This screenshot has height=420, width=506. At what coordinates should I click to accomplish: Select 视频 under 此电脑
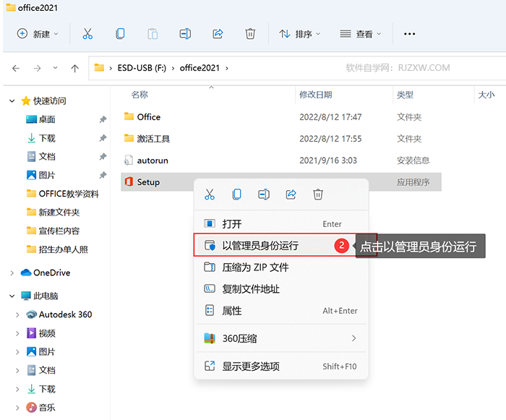[x=47, y=333]
